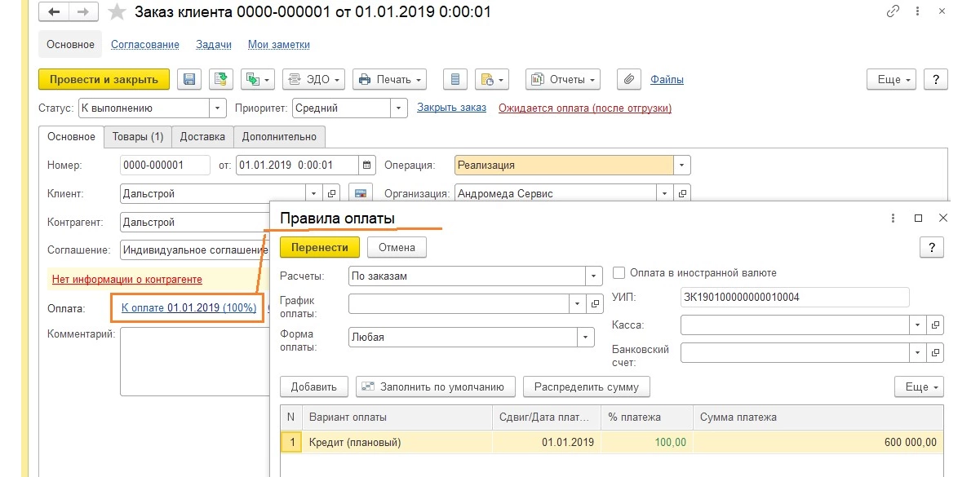Open the Организация card icon
The height and width of the screenshot is (477, 980).
coord(683,193)
